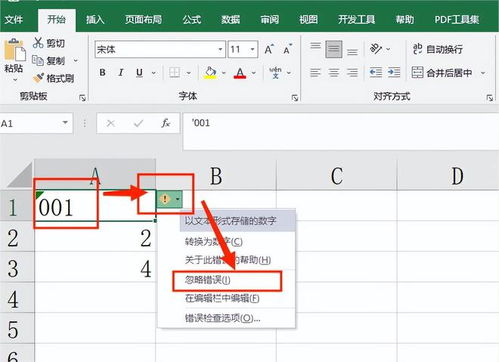Decrease indent button
Image resolution: width=499 pixels, height=362 pixels.
[x=376, y=72]
